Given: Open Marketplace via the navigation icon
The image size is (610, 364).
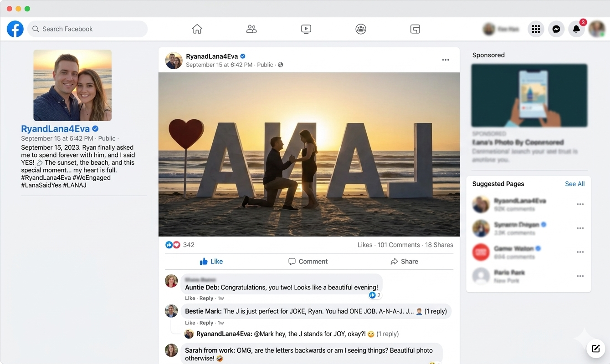Looking at the screenshot, I should coord(415,29).
